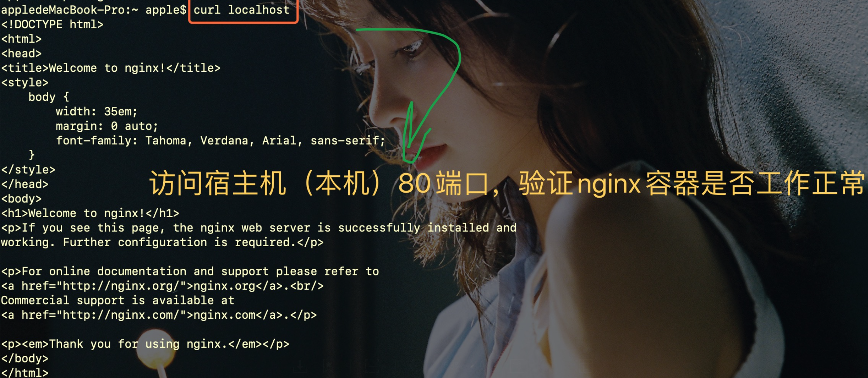Image resolution: width=868 pixels, height=378 pixels.
Task: Click the width: 35em line
Action: pyautogui.click(x=96, y=111)
